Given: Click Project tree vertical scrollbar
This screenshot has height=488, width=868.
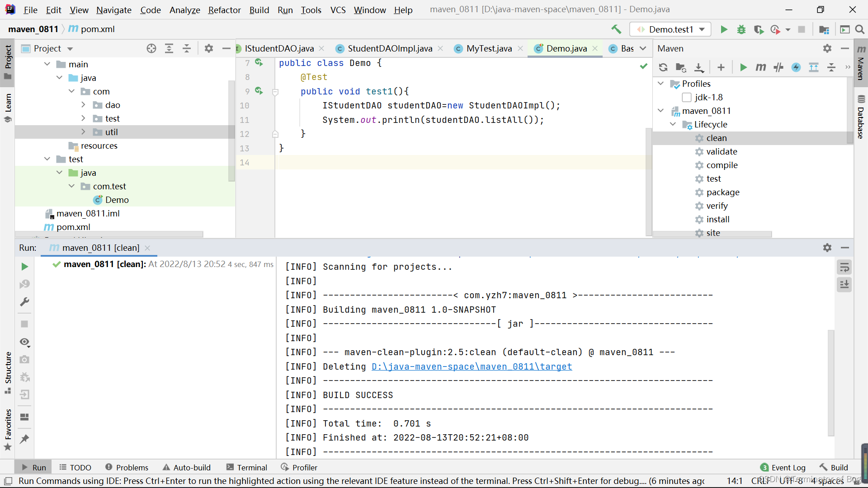Looking at the screenshot, I should pyautogui.click(x=231, y=131).
